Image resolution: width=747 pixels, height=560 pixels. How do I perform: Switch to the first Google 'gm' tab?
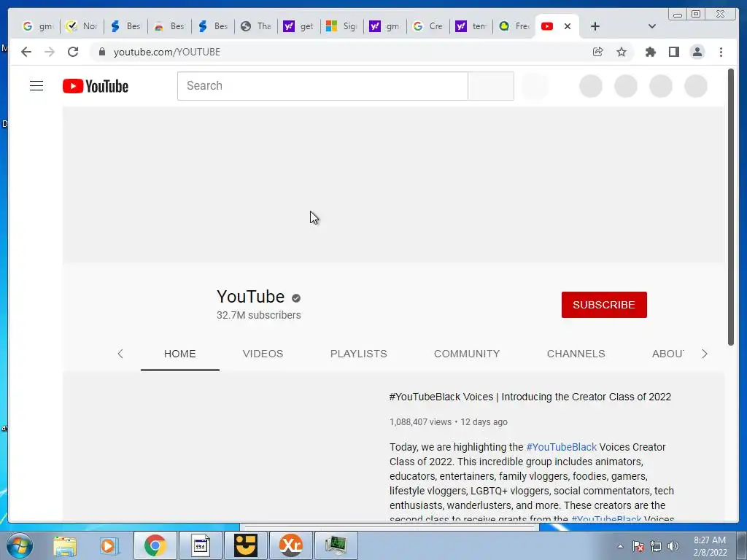[x=38, y=26]
